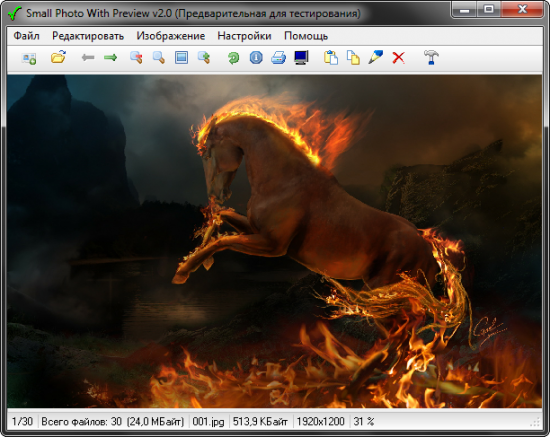
Task: Click 'Всего файлов: 30 (24,0 МБайт)' status text
Action: pyautogui.click(x=113, y=421)
